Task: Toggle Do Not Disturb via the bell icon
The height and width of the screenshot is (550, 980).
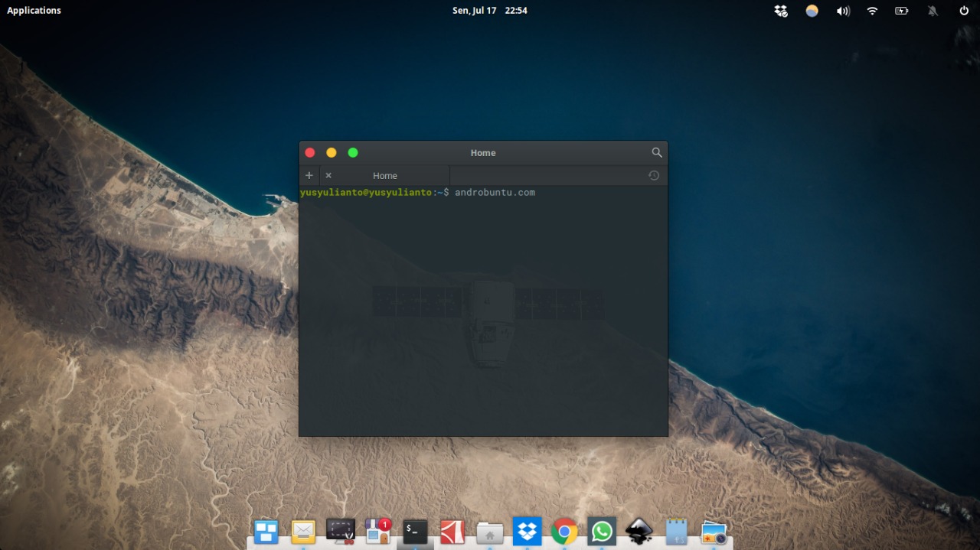Action: [x=933, y=11]
